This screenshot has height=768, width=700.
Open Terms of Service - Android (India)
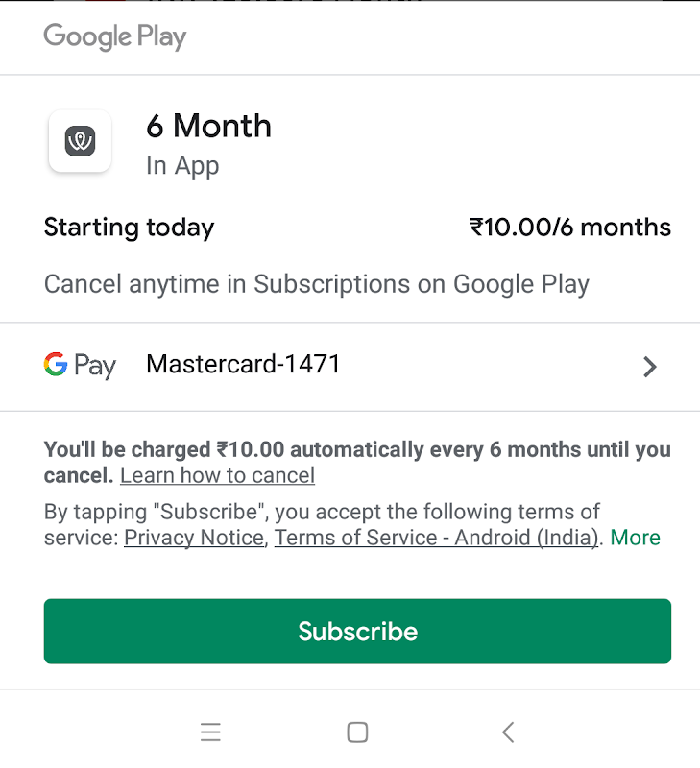437,538
